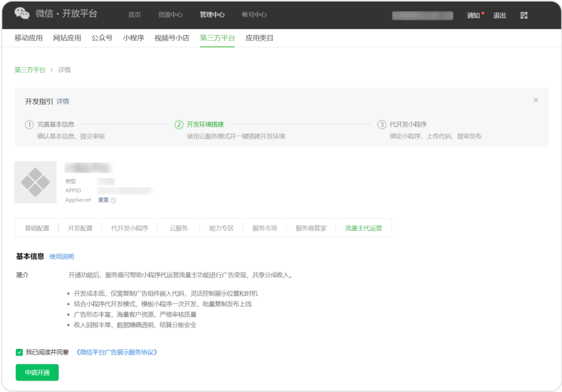Click the 代开发小程序 step title

point(408,124)
